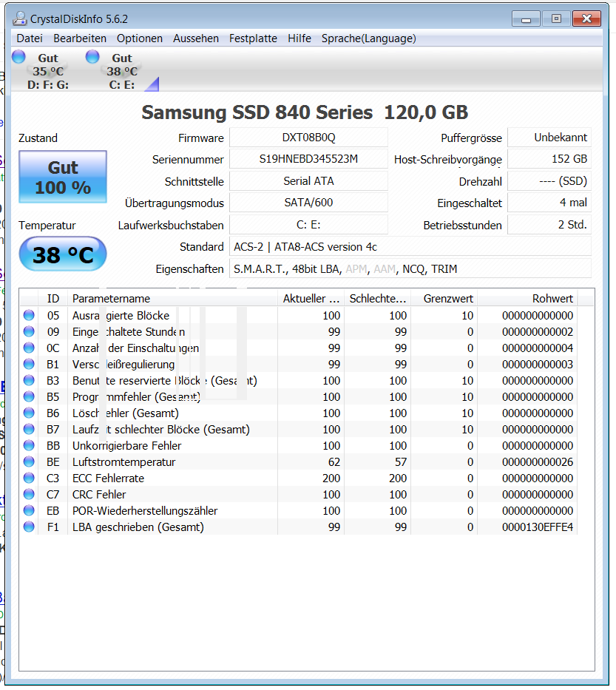
Task: Click status orb for row B1
Action: pyautogui.click(x=29, y=364)
